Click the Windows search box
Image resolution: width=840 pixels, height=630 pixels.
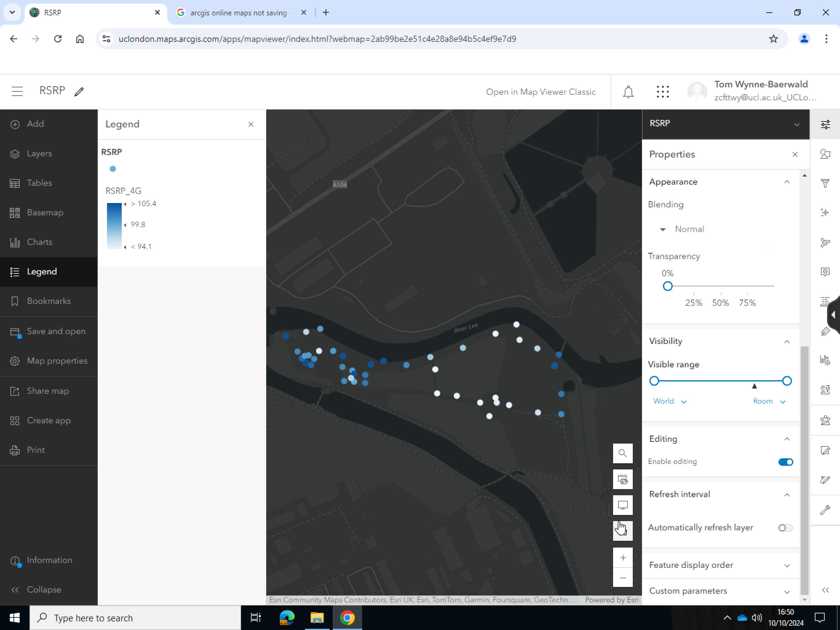(x=135, y=618)
